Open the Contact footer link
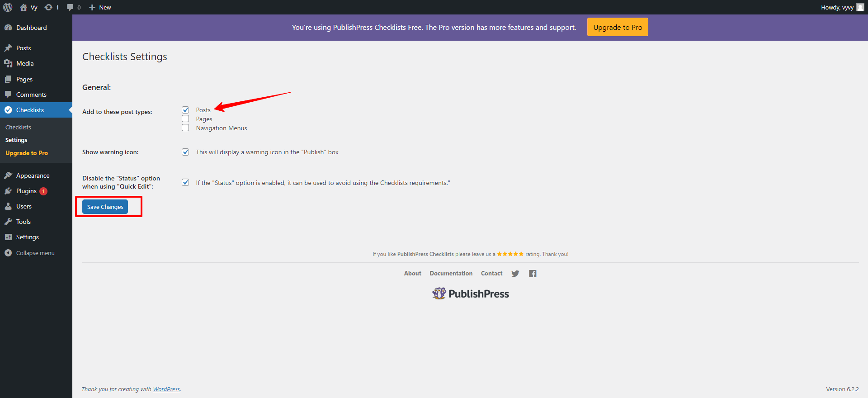This screenshot has height=398, width=868. (x=492, y=274)
